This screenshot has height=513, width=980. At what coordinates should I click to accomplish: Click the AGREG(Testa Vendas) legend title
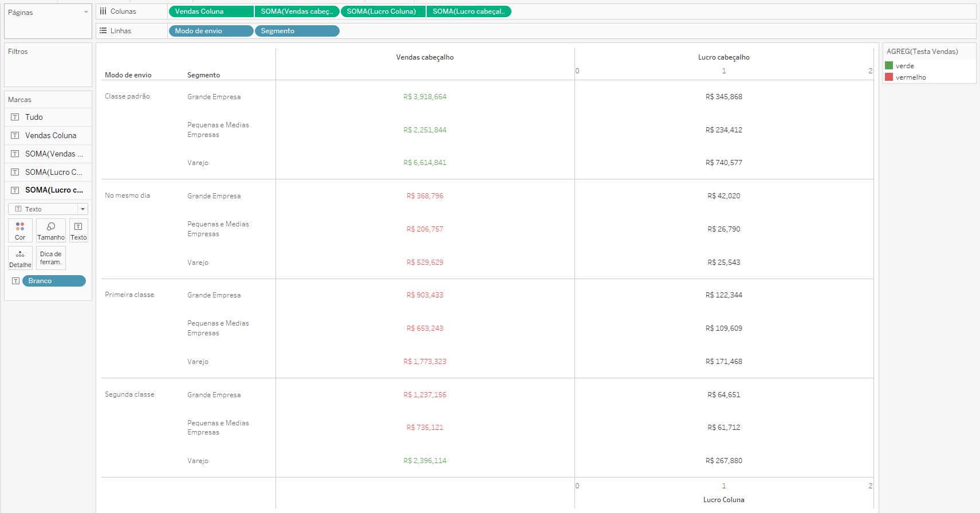(922, 52)
